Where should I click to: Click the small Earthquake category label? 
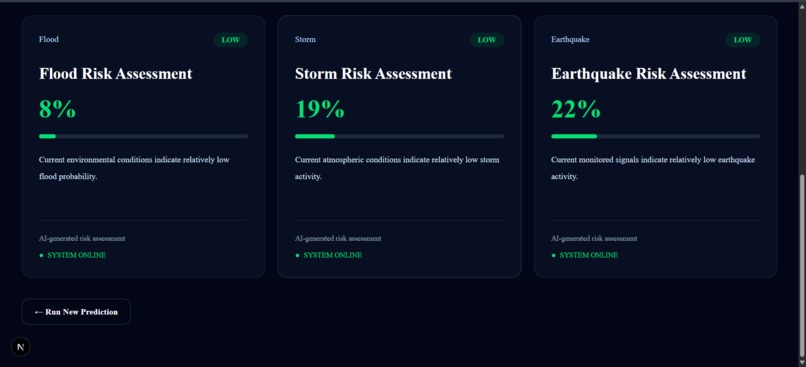570,40
